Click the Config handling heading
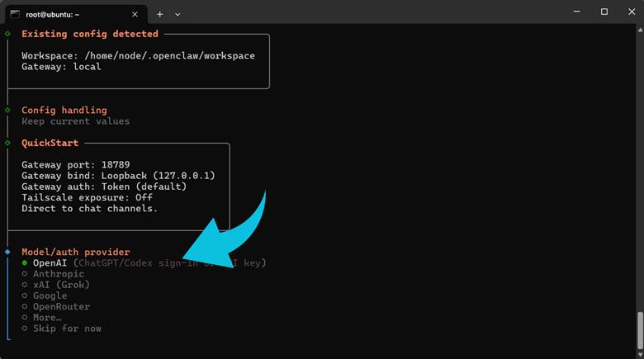644x359 pixels. click(64, 110)
